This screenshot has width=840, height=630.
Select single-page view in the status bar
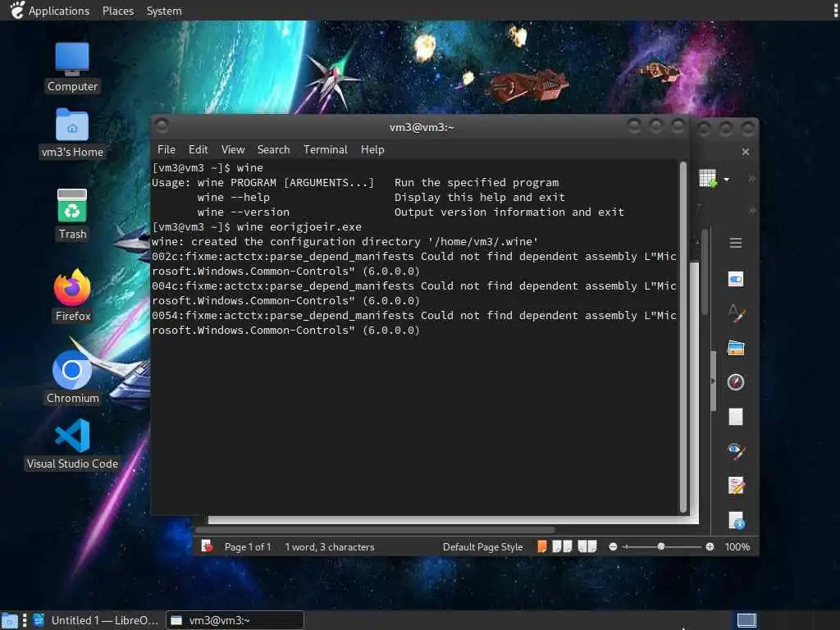click(x=541, y=546)
